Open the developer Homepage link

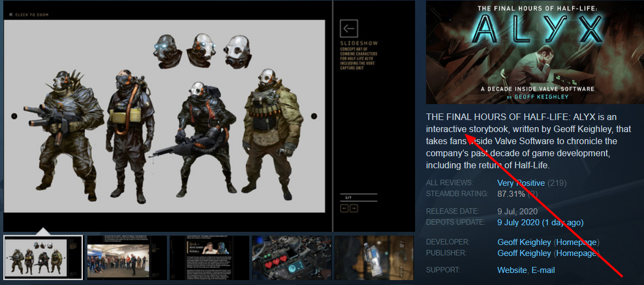pos(576,242)
